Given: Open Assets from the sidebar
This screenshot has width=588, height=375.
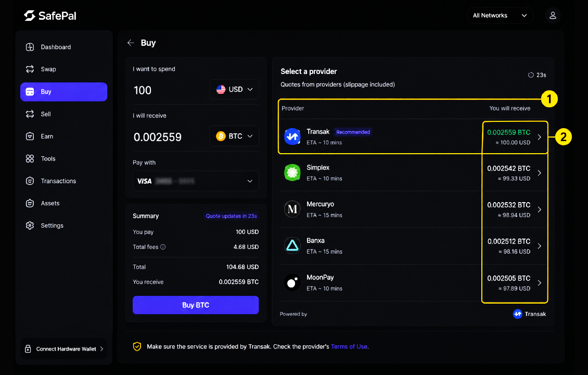Looking at the screenshot, I should click(x=64, y=203).
